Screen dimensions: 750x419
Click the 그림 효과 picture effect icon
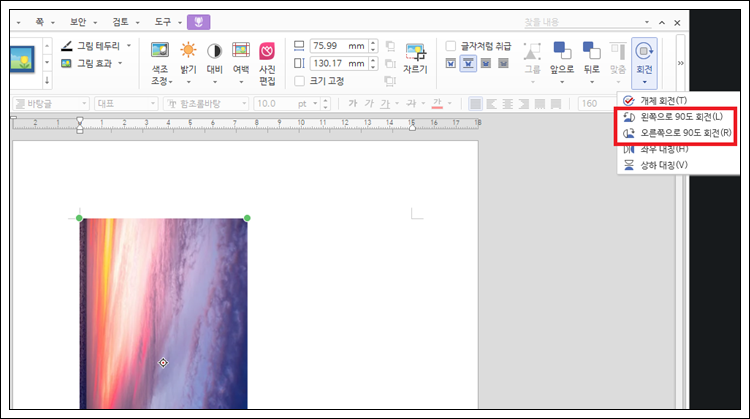(66, 63)
